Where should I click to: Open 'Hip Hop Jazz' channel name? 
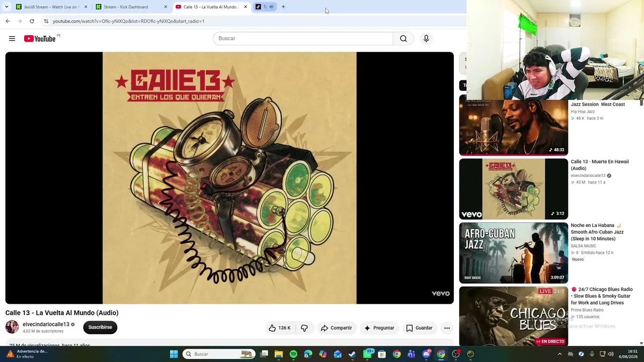tap(583, 112)
